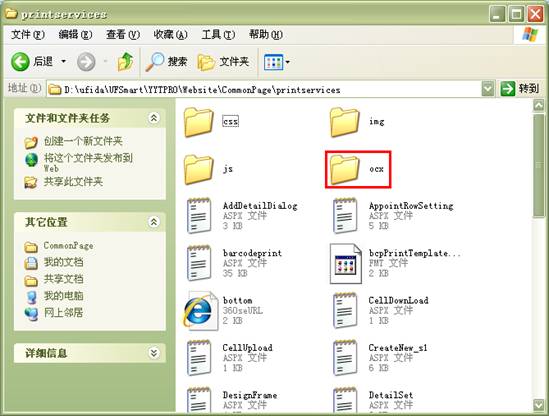Open the Back button history dropdown

click(x=63, y=62)
